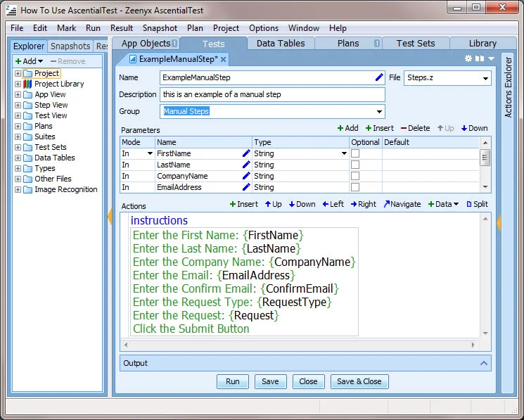Indent action Left in Actions toolbar
Image resolution: width=524 pixels, height=420 pixels.
[x=333, y=204]
